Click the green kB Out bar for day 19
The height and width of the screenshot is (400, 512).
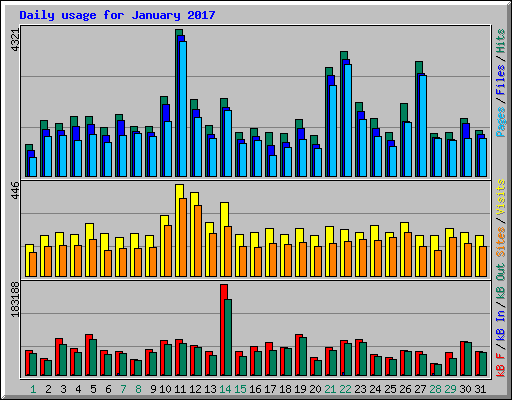tap(303, 357)
